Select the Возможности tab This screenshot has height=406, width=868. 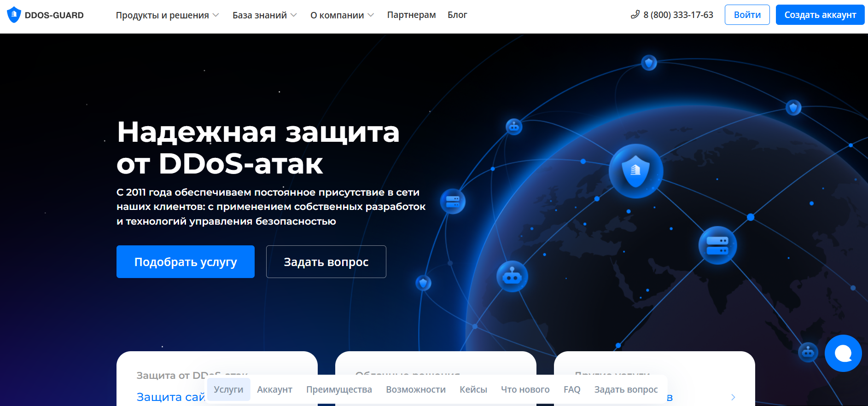416,389
